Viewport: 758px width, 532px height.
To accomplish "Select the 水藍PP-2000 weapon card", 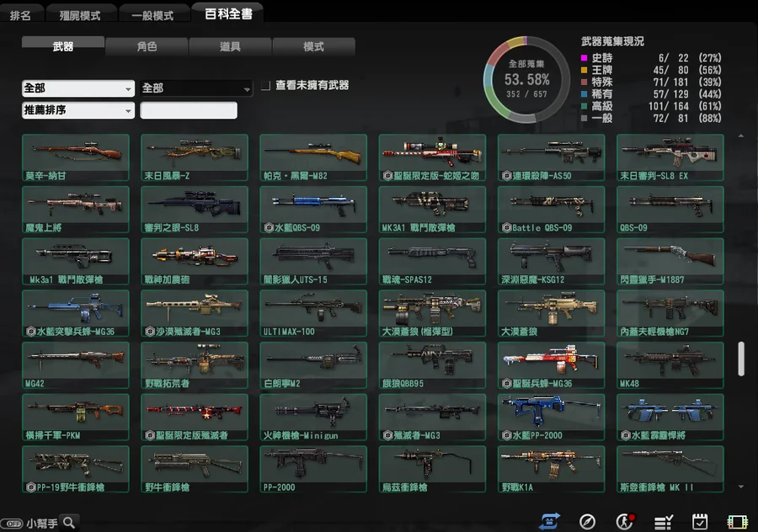I will pos(551,418).
